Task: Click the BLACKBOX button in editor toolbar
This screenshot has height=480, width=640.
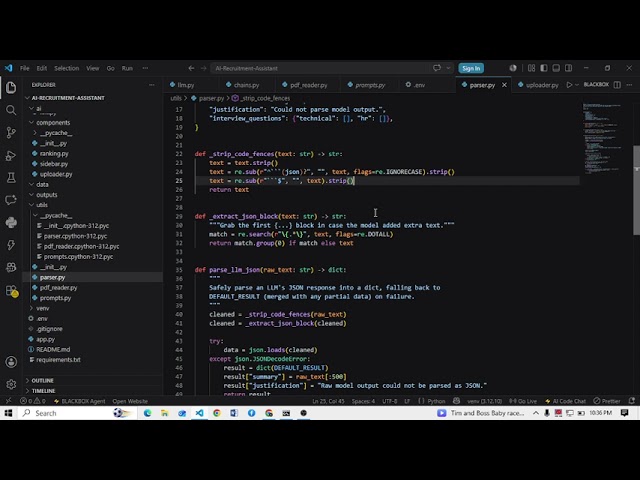Action: pos(596,84)
